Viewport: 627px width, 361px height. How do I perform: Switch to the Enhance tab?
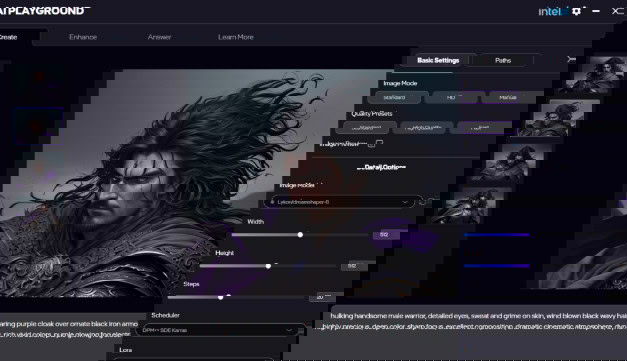pos(83,37)
